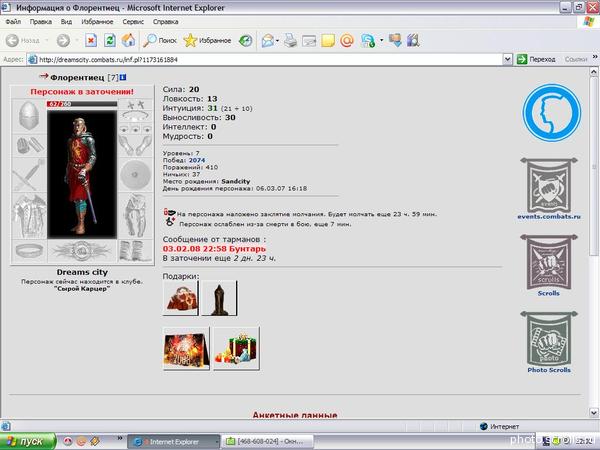Viewport: 600px width, 450px height.
Task: Click the Forward navigation arrow
Action: coord(63,41)
